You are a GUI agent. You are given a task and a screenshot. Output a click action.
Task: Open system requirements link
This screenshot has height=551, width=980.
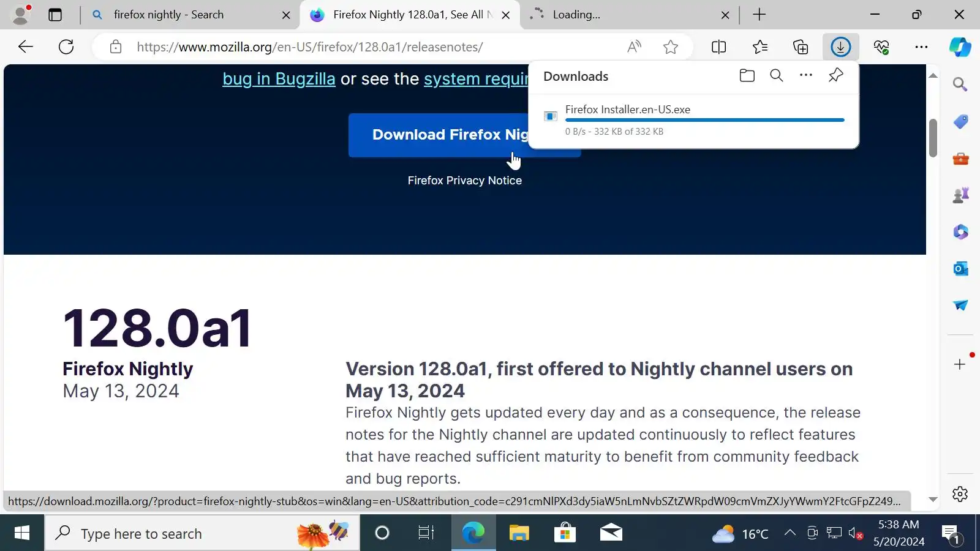[x=476, y=79]
